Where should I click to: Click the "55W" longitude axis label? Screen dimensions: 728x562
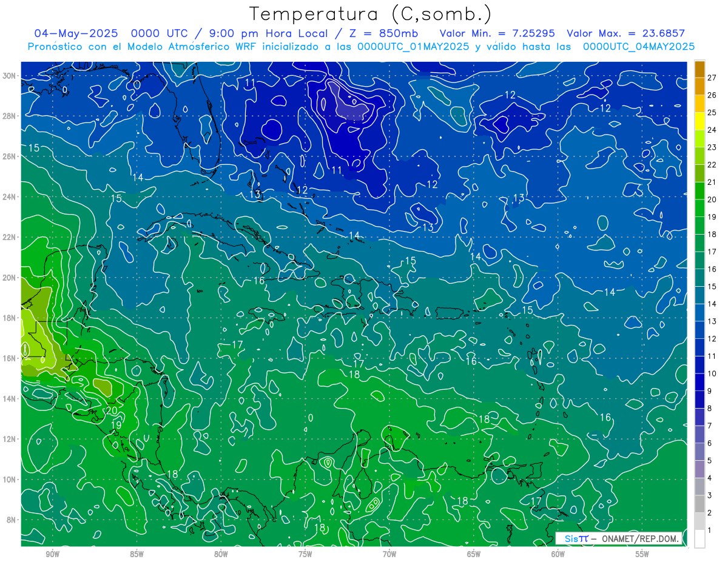(x=642, y=554)
